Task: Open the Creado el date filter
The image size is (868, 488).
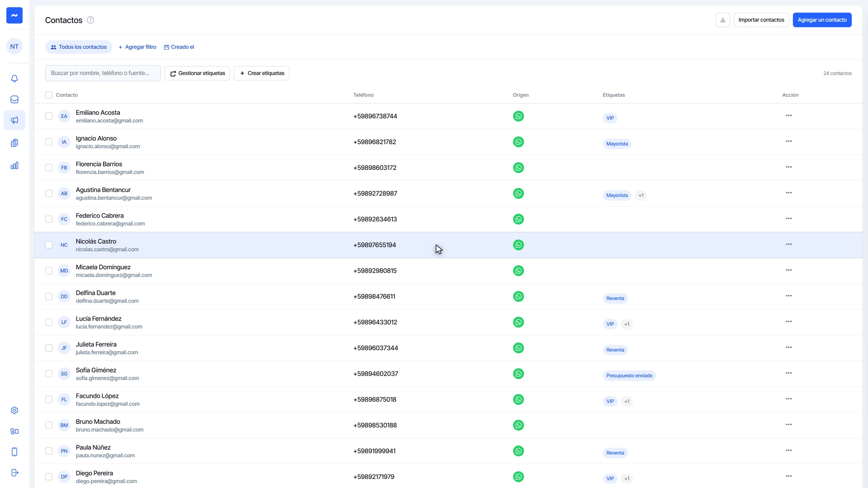Action: (179, 47)
